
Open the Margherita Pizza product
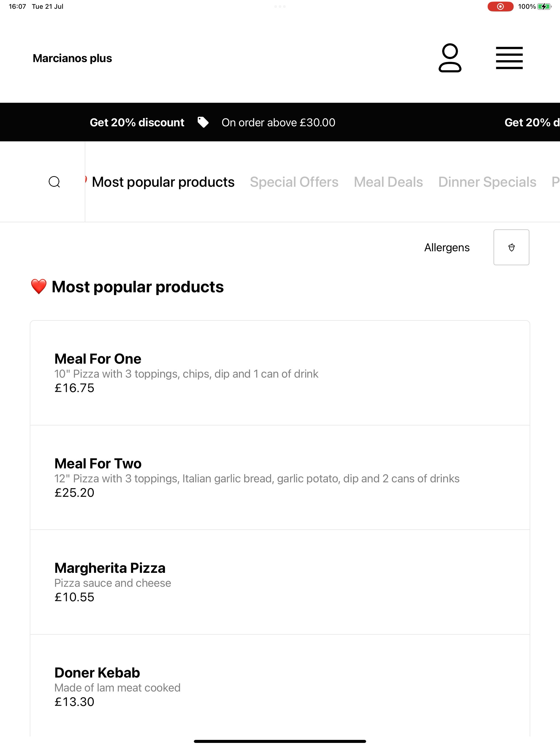(x=280, y=582)
